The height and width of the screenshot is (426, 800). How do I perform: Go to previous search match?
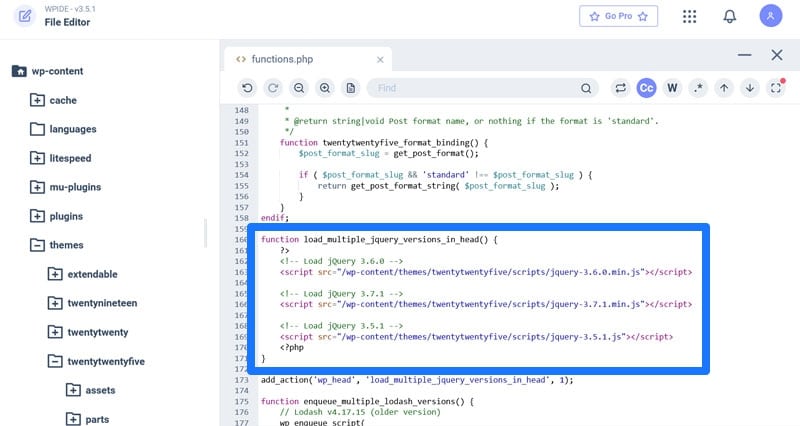point(724,88)
